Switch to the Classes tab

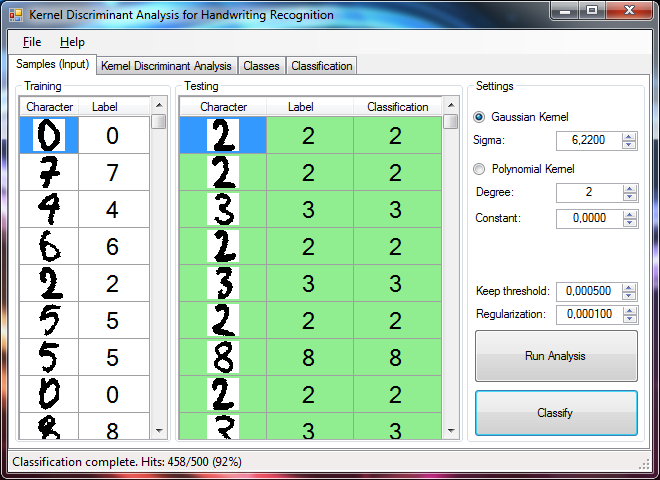pos(261,66)
